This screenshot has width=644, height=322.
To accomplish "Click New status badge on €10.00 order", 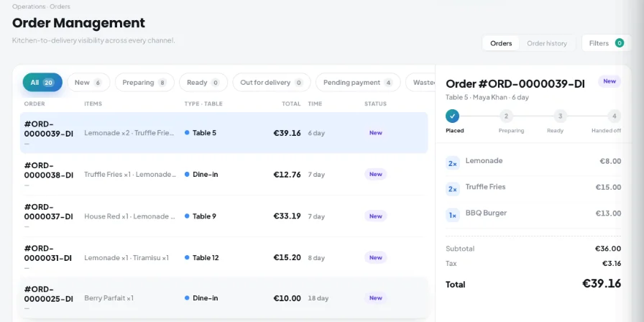I will pyautogui.click(x=375, y=298).
